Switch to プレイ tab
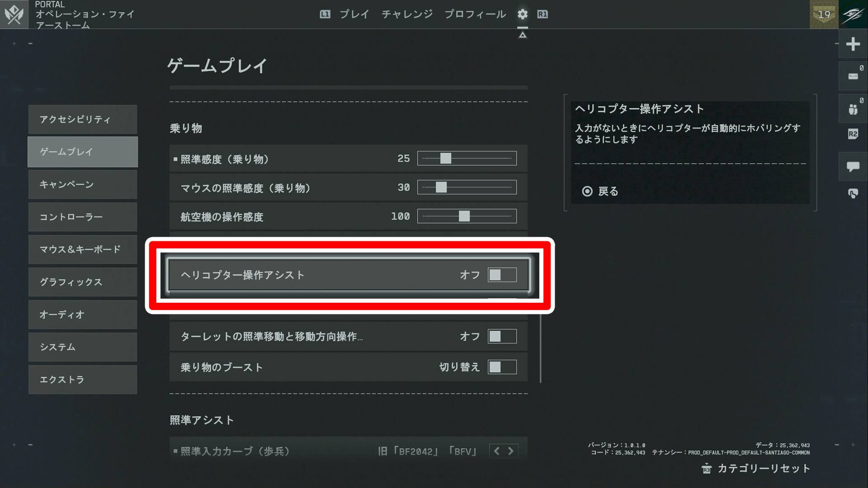Viewport: 868px width, 488px height. (354, 14)
